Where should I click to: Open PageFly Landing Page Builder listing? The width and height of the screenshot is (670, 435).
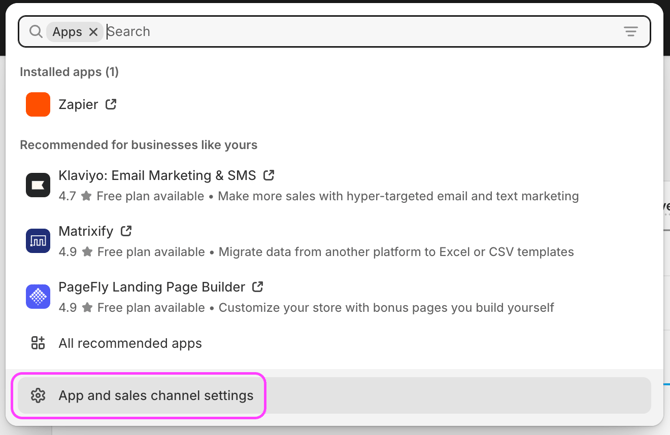(151, 287)
